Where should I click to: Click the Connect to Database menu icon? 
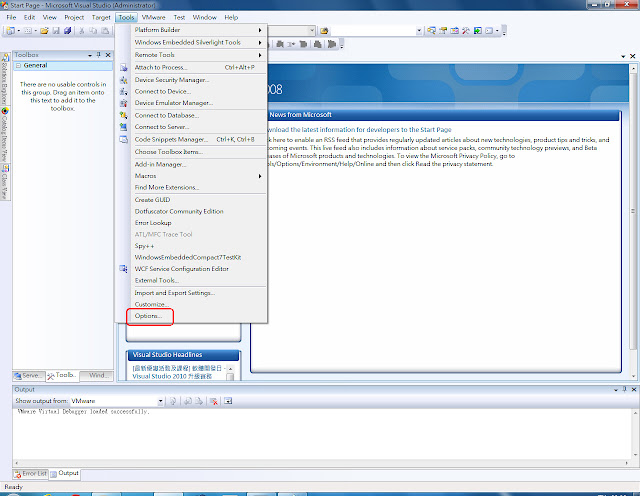point(124,116)
